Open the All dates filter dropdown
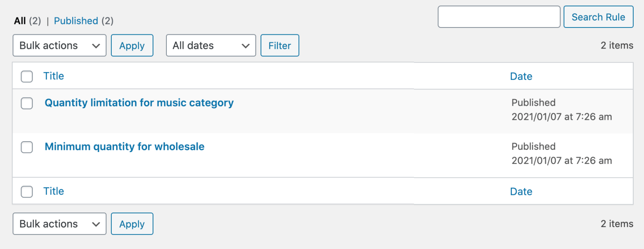644x249 pixels. pos(211,45)
